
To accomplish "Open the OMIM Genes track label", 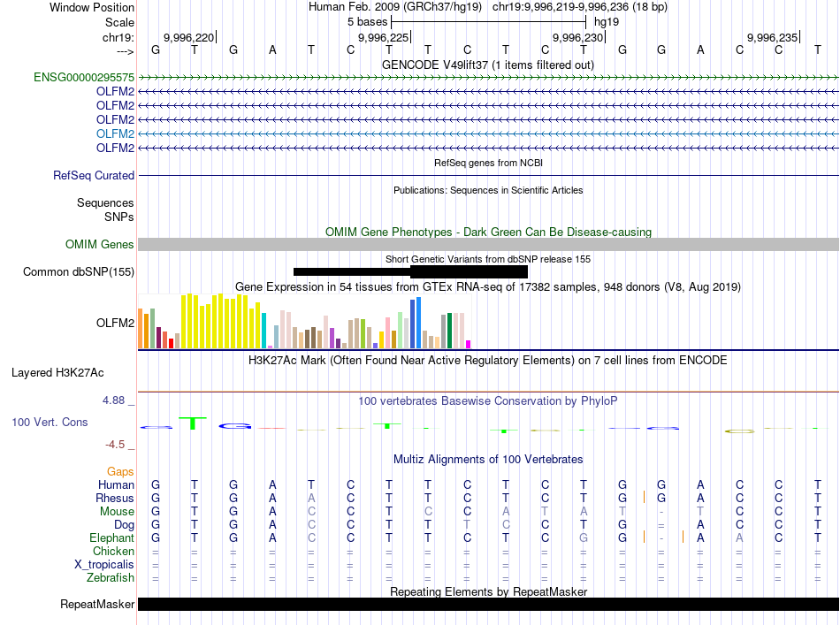I will [x=100, y=244].
